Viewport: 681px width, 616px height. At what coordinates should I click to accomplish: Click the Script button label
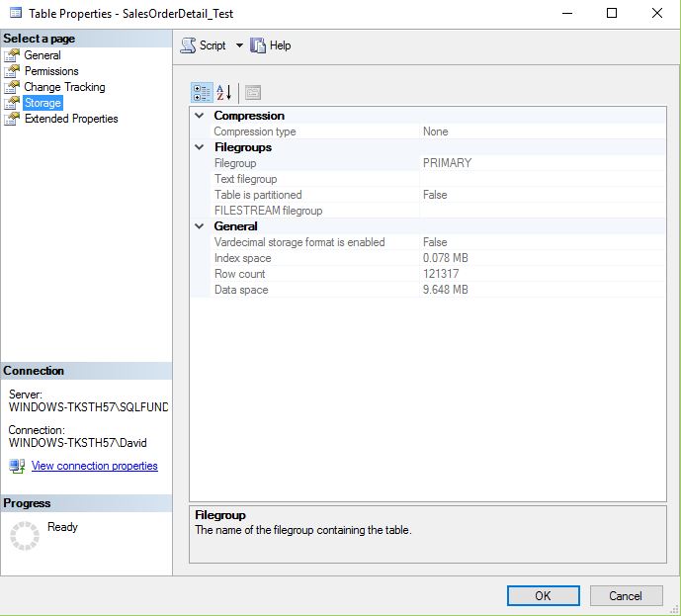coord(213,45)
